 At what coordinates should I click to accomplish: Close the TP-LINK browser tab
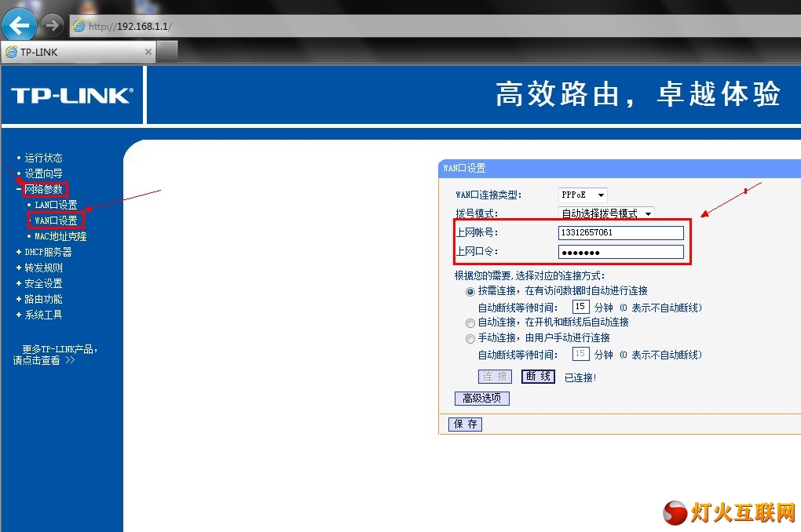tap(148, 52)
